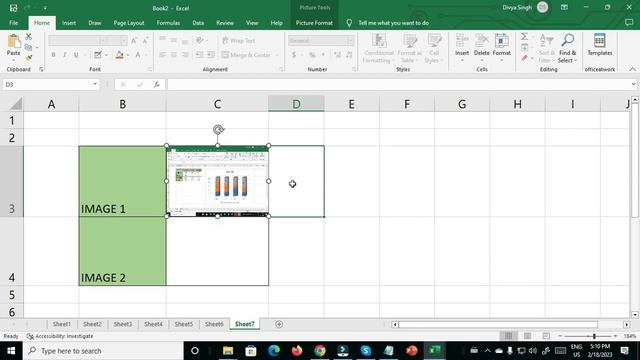640x360 pixels.
Task: Click Tell me what you want to do
Action: pyautogui.click(x=393, y=23)
